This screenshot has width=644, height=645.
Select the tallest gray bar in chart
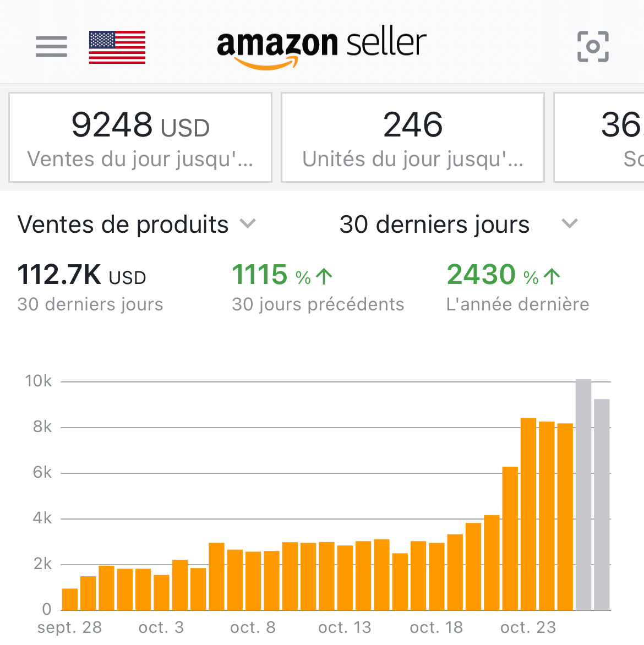pos(583,495)
